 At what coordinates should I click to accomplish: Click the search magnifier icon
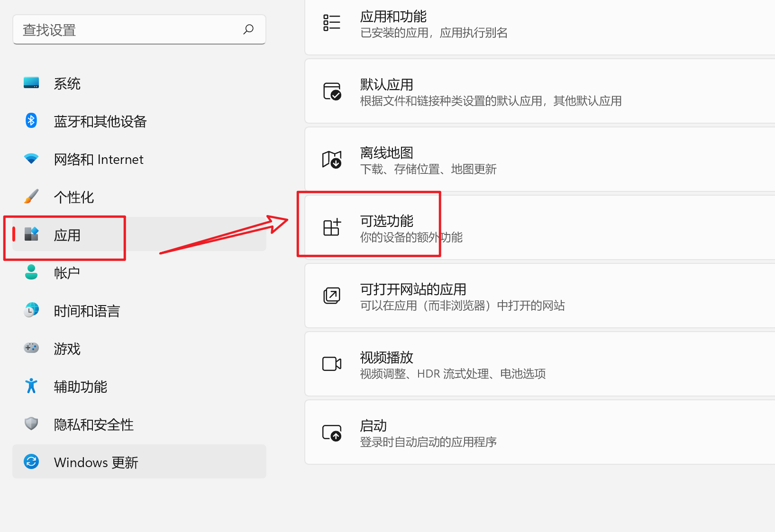point(248,29)
